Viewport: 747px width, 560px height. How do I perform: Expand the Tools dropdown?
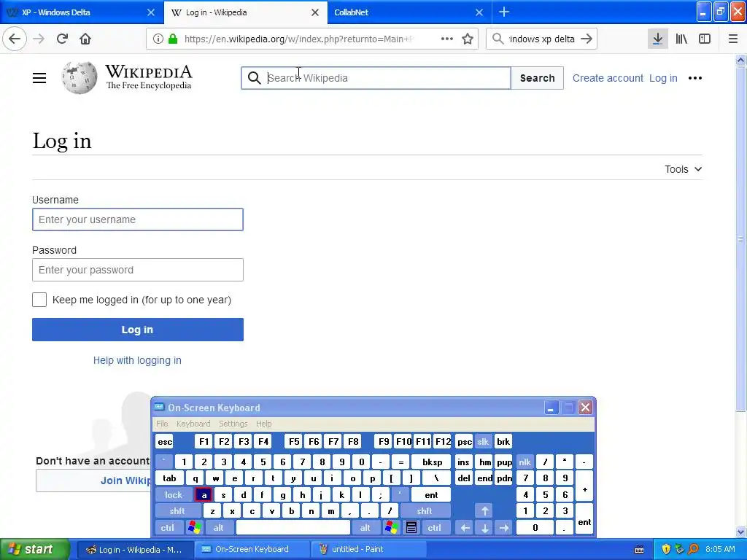(x=683, y=169)
